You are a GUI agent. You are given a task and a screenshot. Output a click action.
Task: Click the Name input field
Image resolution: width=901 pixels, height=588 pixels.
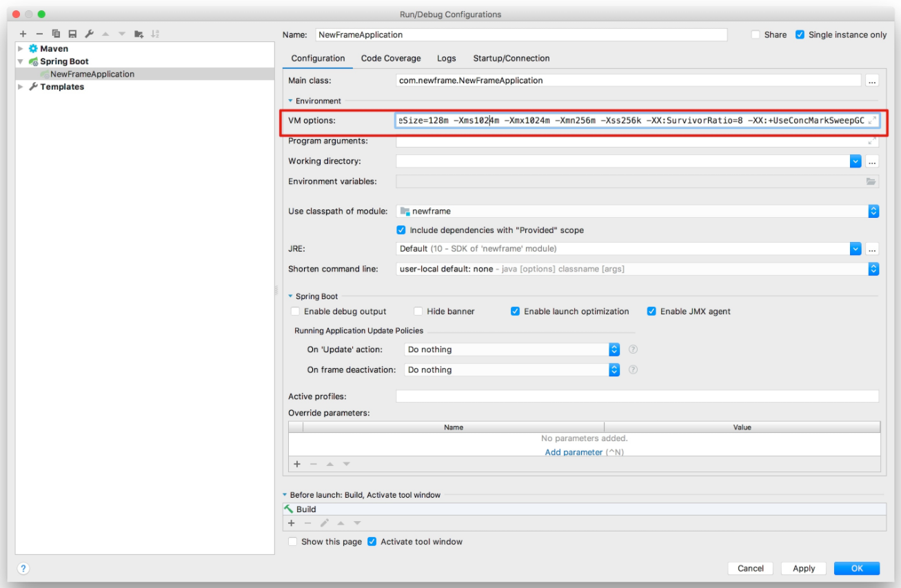click(521, 34)
